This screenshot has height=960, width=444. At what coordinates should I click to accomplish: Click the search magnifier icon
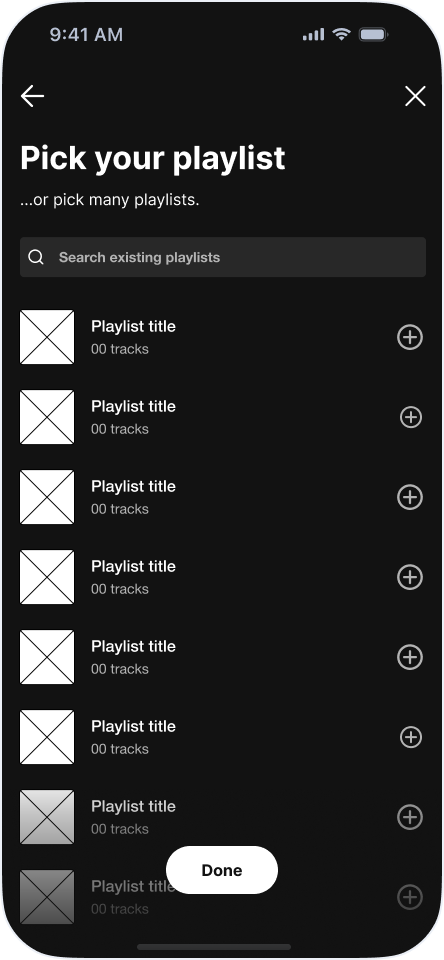coord(36,257)
